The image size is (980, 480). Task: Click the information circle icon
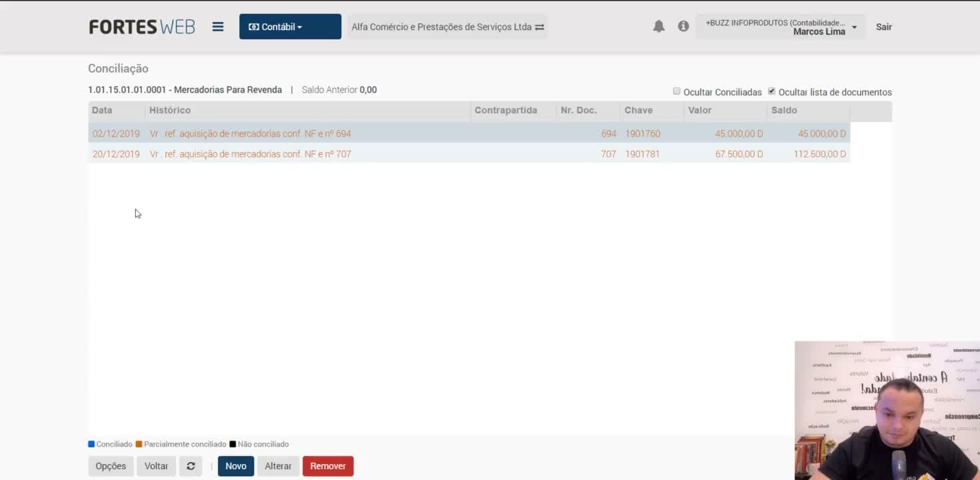pos(683,27)
